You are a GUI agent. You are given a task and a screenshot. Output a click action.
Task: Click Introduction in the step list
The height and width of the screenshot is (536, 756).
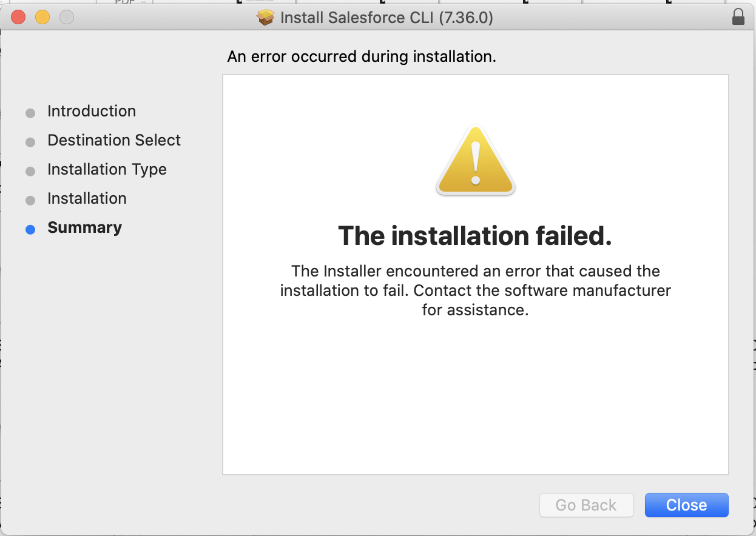[91, 111]
